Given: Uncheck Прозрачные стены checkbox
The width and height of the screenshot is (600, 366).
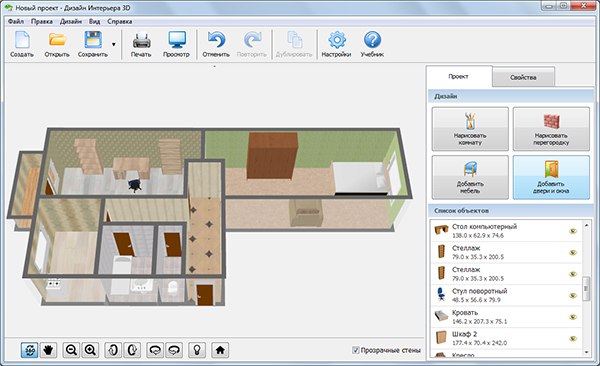Looking at the screenshot, I should tap(355, 350).
